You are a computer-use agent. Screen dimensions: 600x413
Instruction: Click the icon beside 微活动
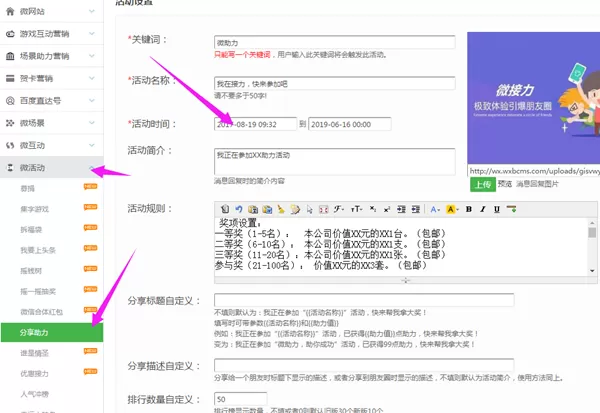coord(10,167)
